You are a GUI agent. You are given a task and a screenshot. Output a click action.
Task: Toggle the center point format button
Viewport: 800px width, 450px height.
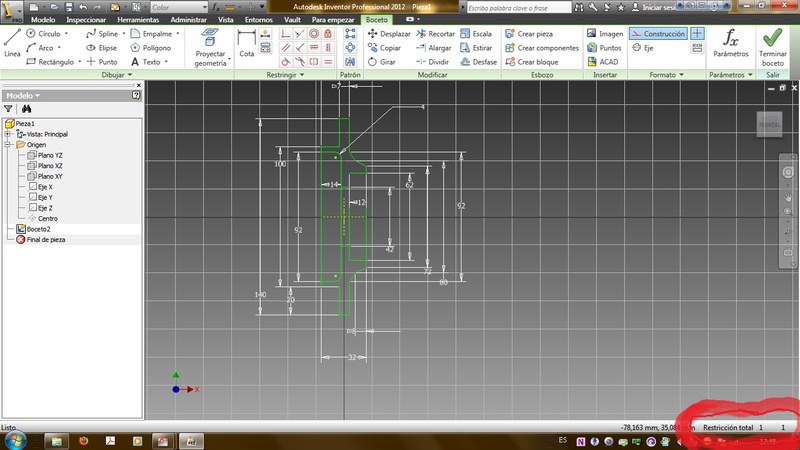point(698,33)
